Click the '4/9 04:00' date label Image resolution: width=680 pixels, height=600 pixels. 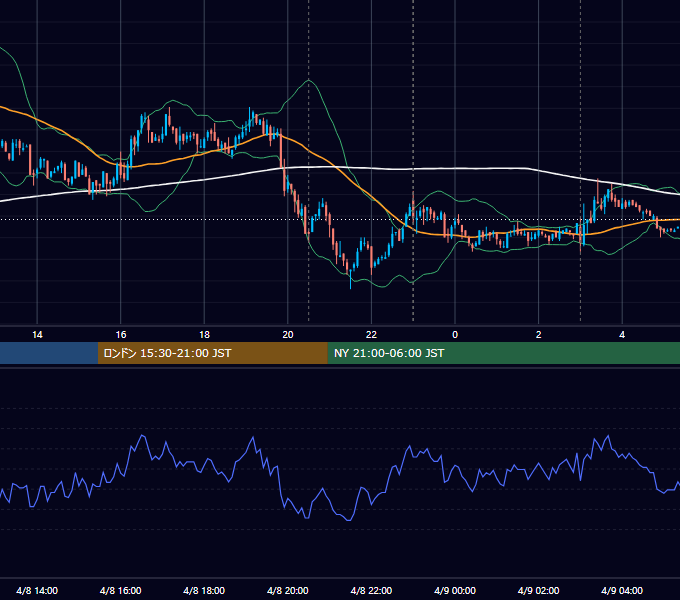click(622, 590)
